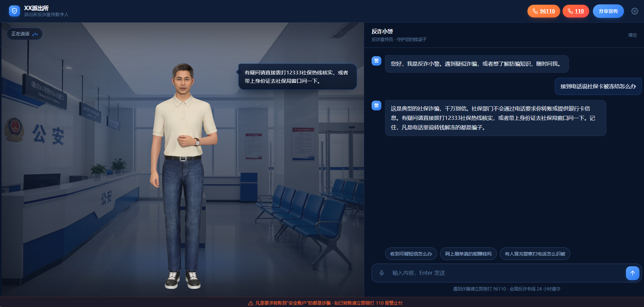Select suggestion 收到可疑短信怎么办

411,254
